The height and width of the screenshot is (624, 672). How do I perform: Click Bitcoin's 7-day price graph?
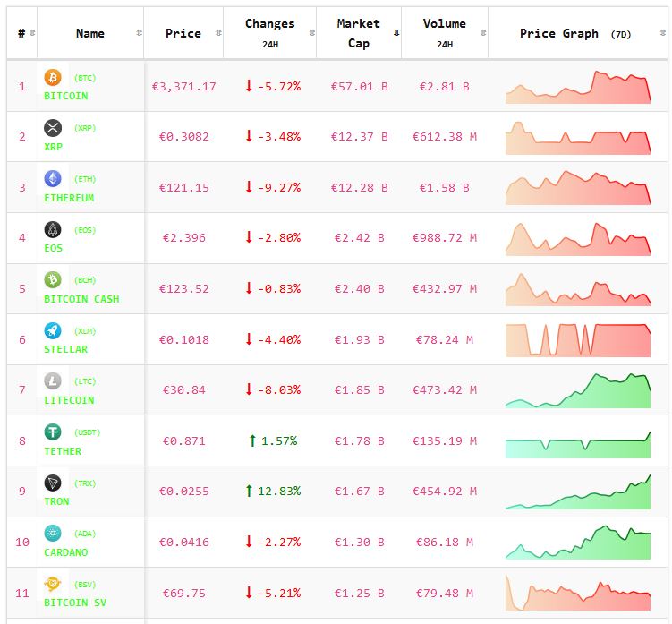point(578,87)
